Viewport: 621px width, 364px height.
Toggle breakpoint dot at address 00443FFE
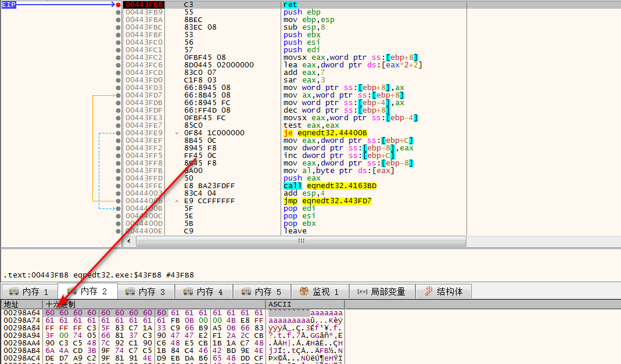pos(118,186)
